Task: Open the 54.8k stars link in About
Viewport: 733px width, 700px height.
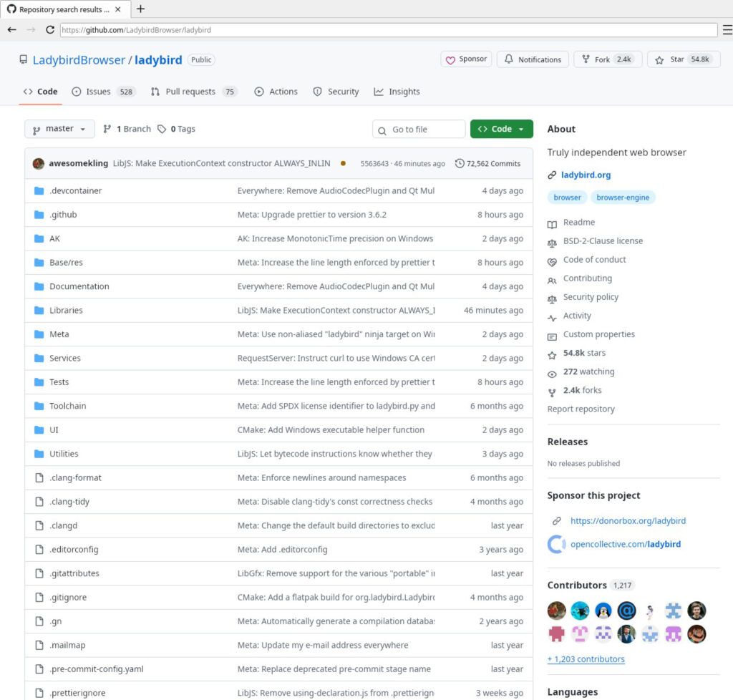Action: click(584, 354)
